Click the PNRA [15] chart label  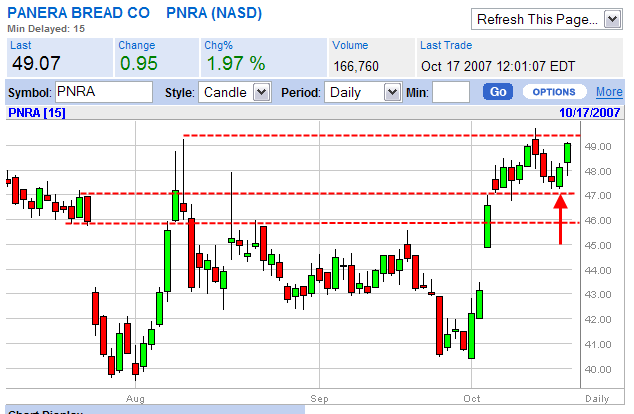coord(37,113)
